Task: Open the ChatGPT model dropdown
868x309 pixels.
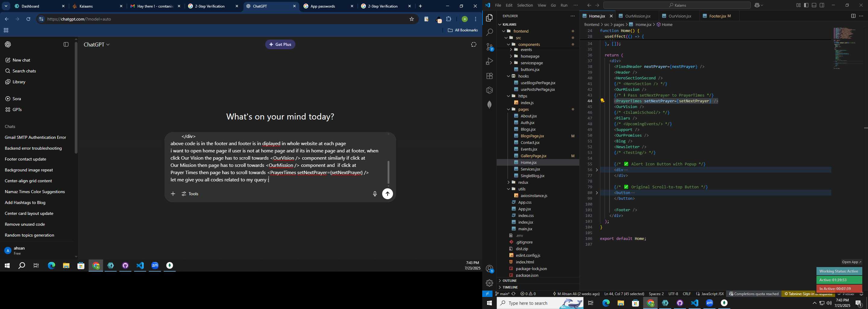Action: point(97,45)
